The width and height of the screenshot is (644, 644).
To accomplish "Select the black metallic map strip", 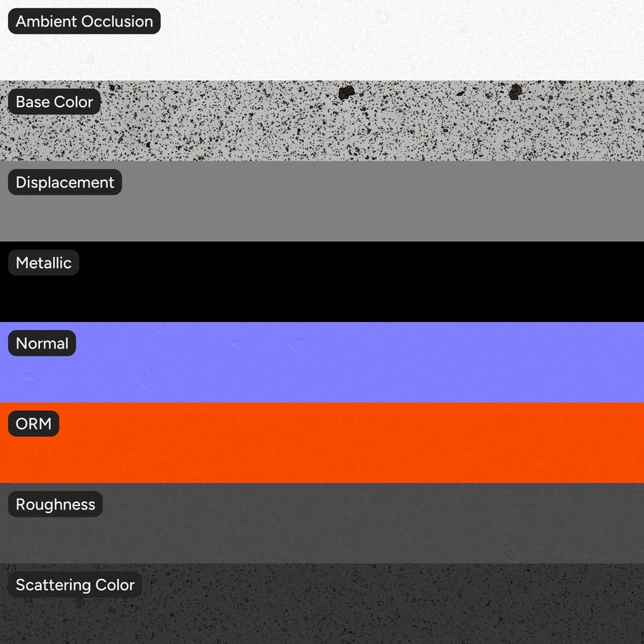I will click(322, 282).
